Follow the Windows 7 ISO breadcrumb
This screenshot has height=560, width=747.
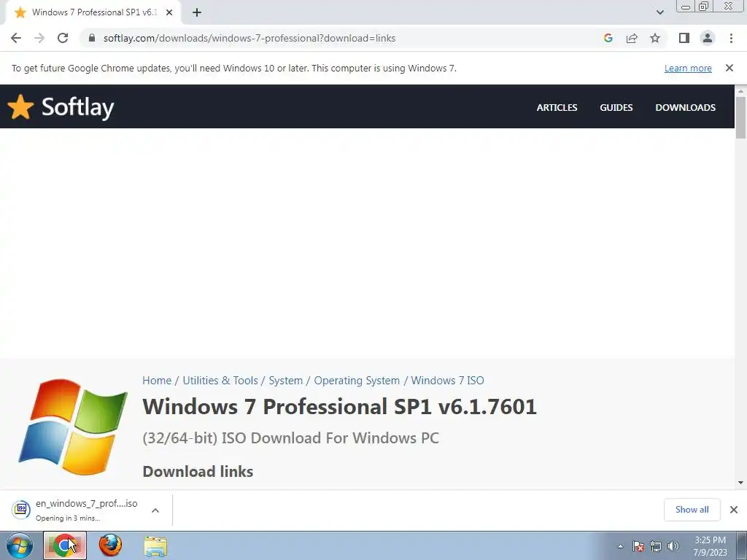(447, 381)
